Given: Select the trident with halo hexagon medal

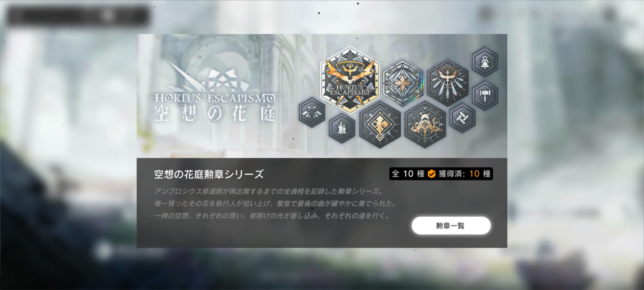Looking at the screenshot, I should click(447, 82).
